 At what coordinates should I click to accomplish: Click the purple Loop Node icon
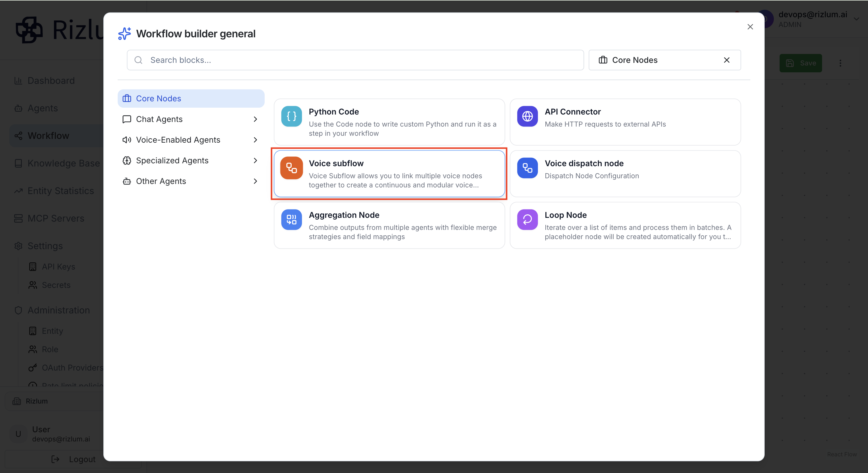pyautogui.click(x=527, y=220)
